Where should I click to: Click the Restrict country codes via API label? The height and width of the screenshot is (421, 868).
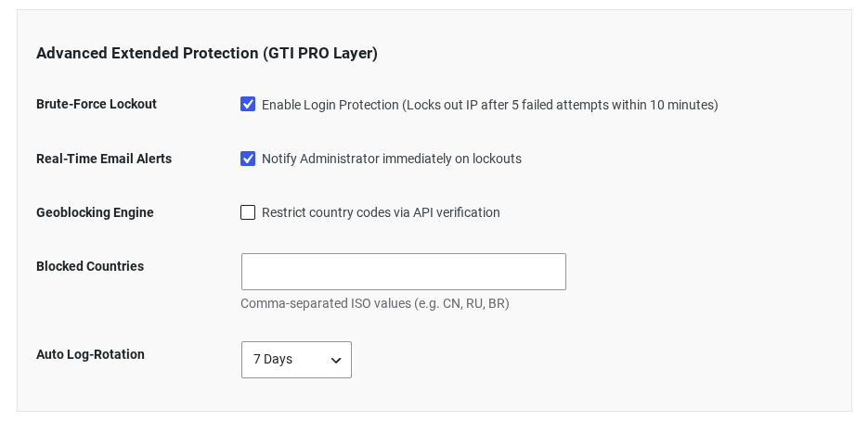click(381, 212)
